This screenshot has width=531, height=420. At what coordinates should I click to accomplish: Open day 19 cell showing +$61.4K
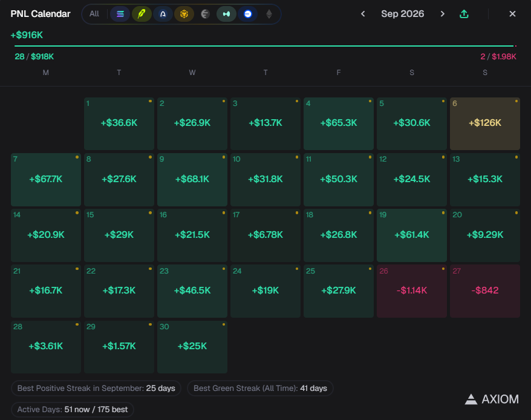click(411, 235)
